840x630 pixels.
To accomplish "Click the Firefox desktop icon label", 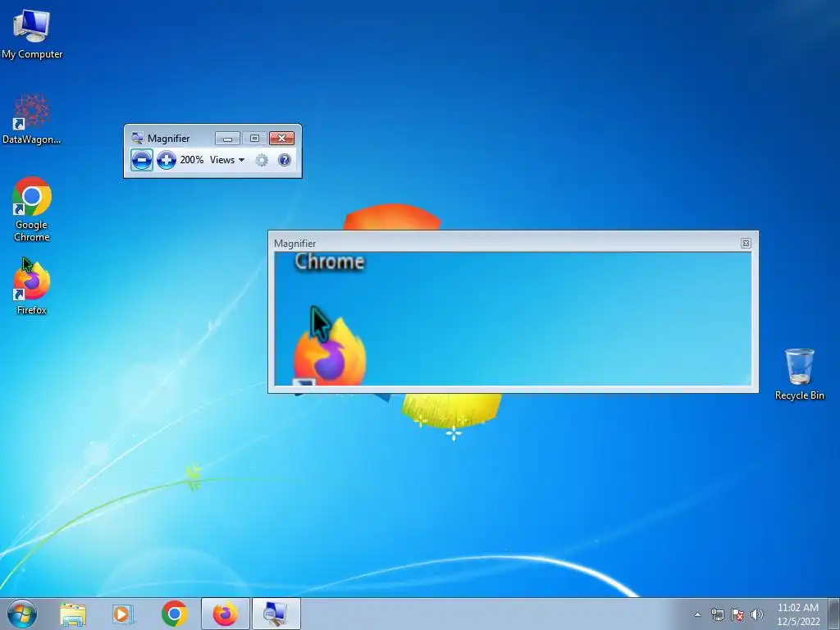I will click(x=32, y=310).
